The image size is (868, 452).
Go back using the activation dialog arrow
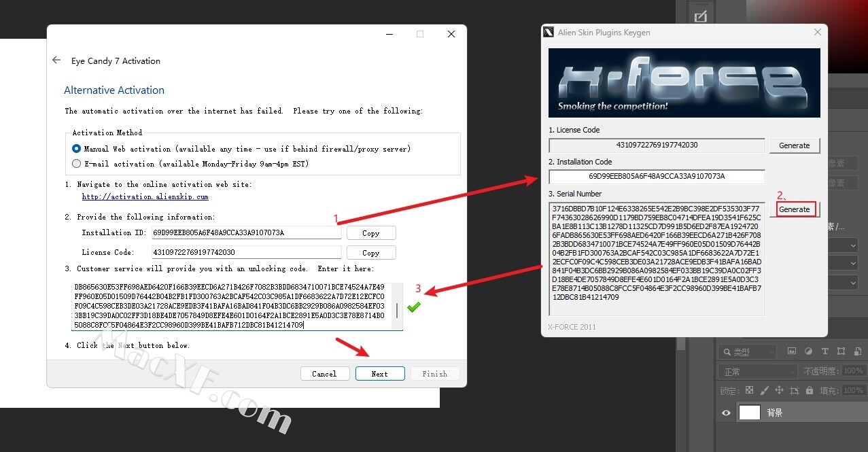(56, 60)
